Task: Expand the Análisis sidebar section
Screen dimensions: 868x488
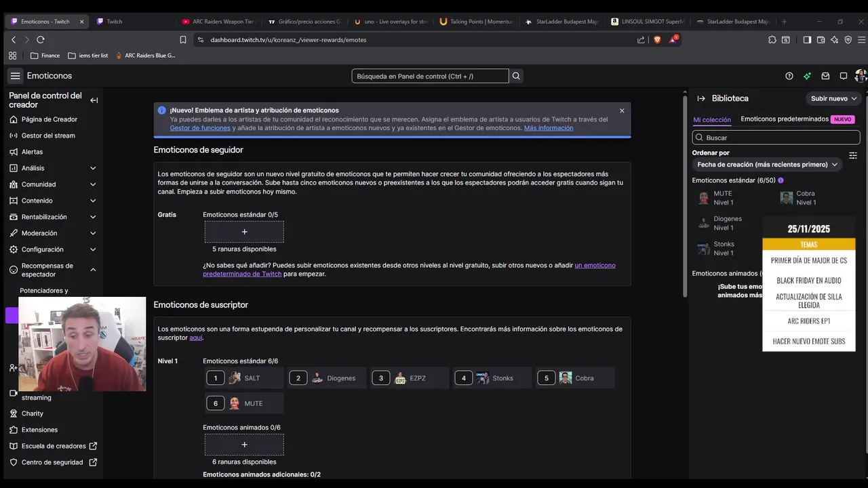Action: coord(93,168)
